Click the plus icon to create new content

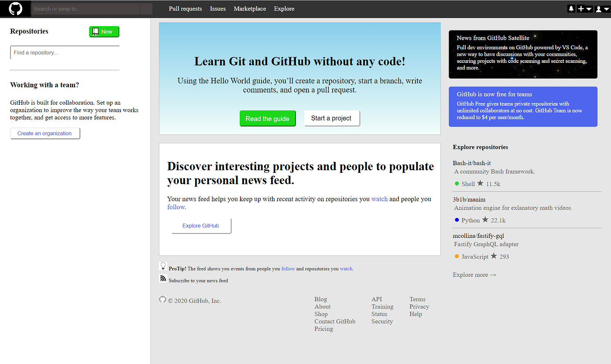point(581,8)
